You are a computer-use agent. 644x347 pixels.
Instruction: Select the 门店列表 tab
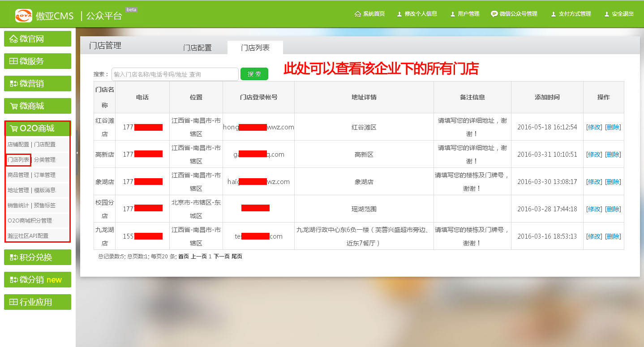point(255,47)
